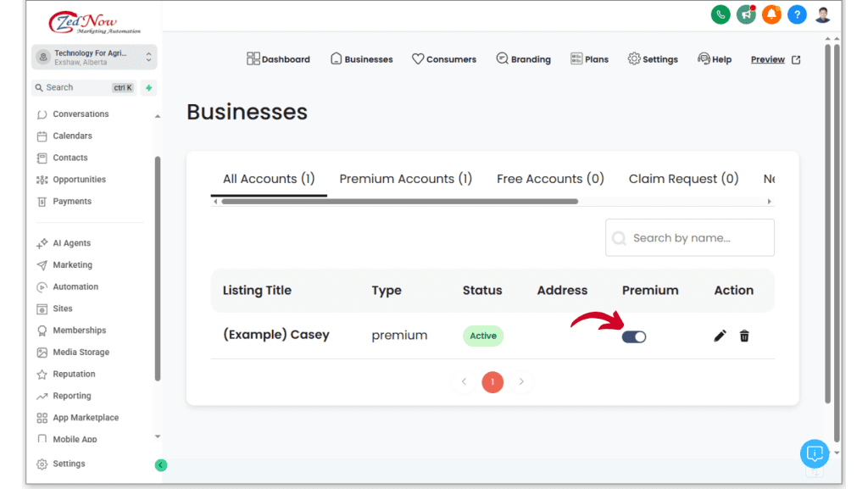Open the Preview link in the top bar
Viewport: 868px width, 489px height.
[x=767, y=59]
